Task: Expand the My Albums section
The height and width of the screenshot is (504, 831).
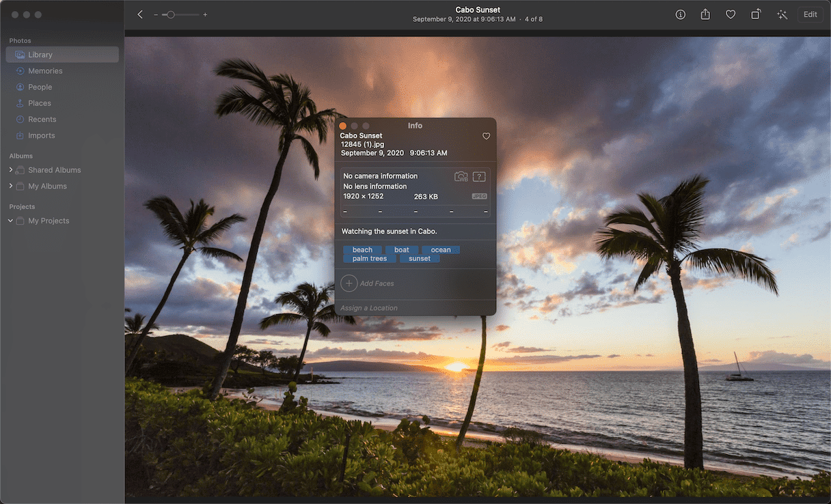Action: pyautogui.click(x=10, y=186)
